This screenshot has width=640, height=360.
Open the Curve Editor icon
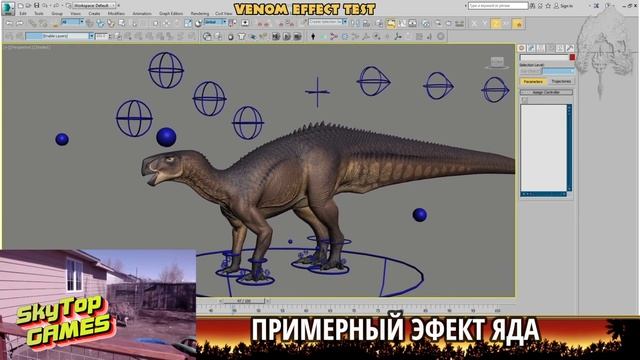pos(402,23)
